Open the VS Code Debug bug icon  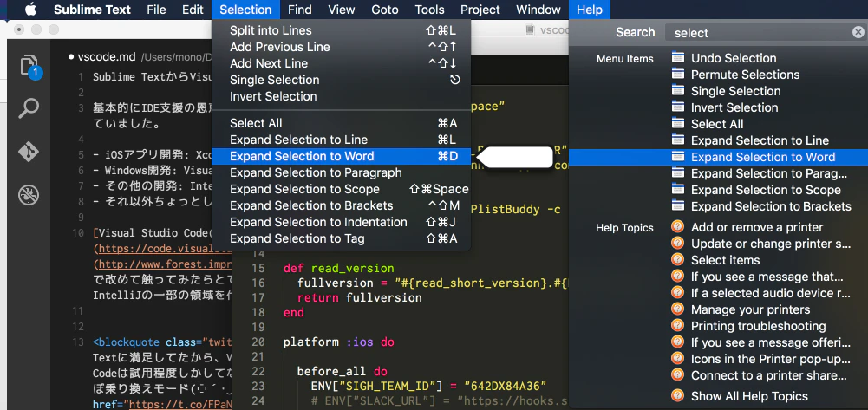(x=29, y=195)
